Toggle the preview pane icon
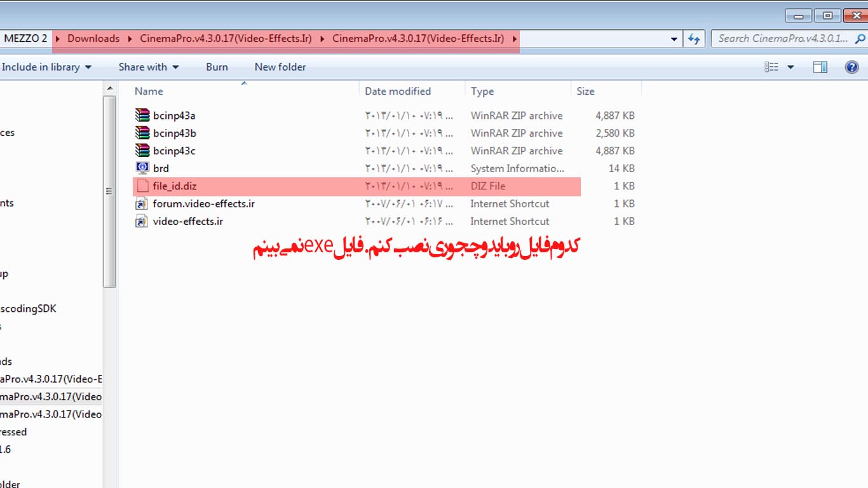The width and height of the screenshot is (868, 488). [x=820, y=67]
